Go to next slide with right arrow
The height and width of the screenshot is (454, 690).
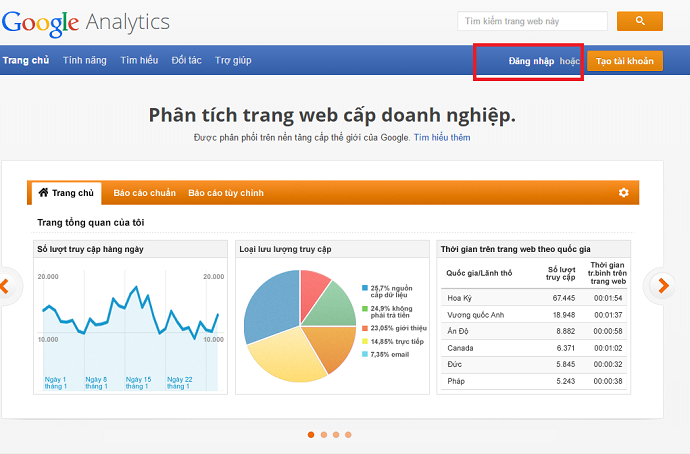(x=663, y=286)
